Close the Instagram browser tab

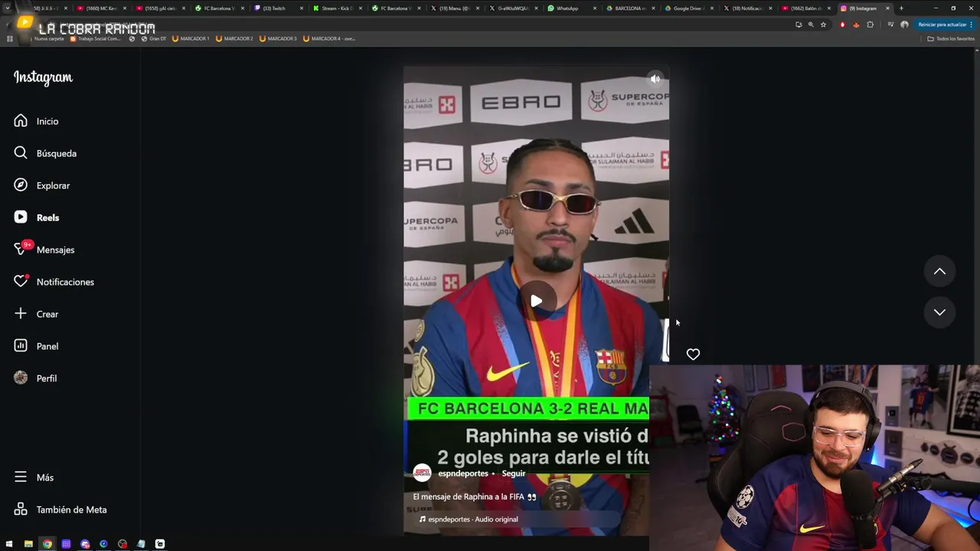pyautogui.click(x=888, y=8)
